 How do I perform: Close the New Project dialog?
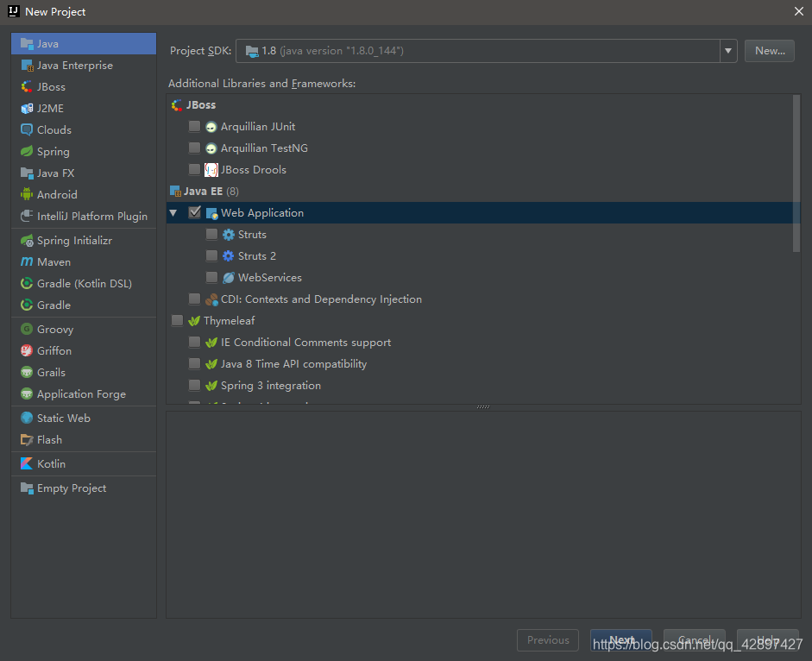coord(798,11)
